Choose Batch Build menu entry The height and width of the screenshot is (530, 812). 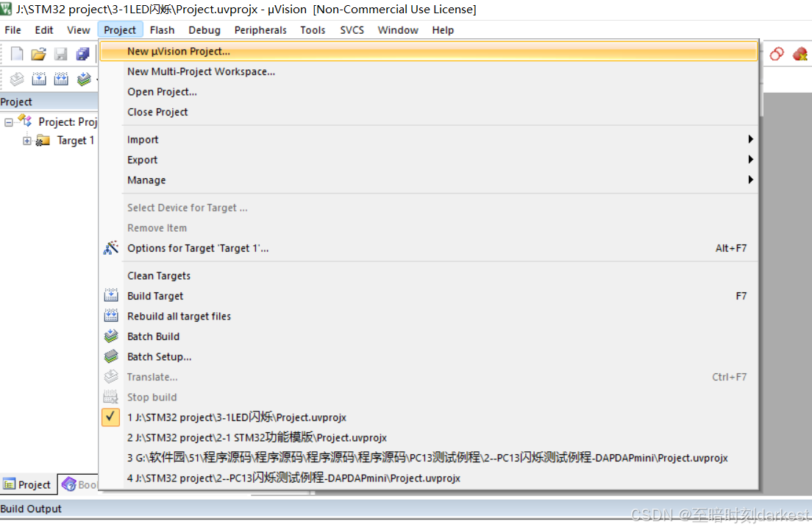(430, 336)
